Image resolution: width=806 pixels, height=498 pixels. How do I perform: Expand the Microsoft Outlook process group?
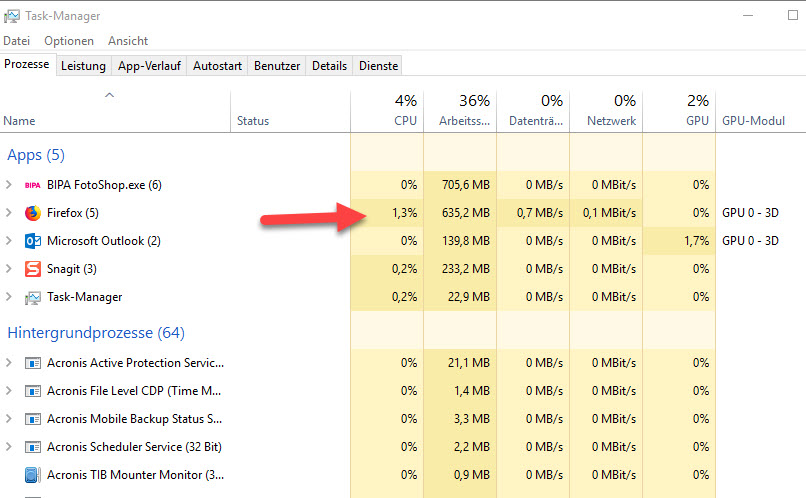(x=9, y=241)
